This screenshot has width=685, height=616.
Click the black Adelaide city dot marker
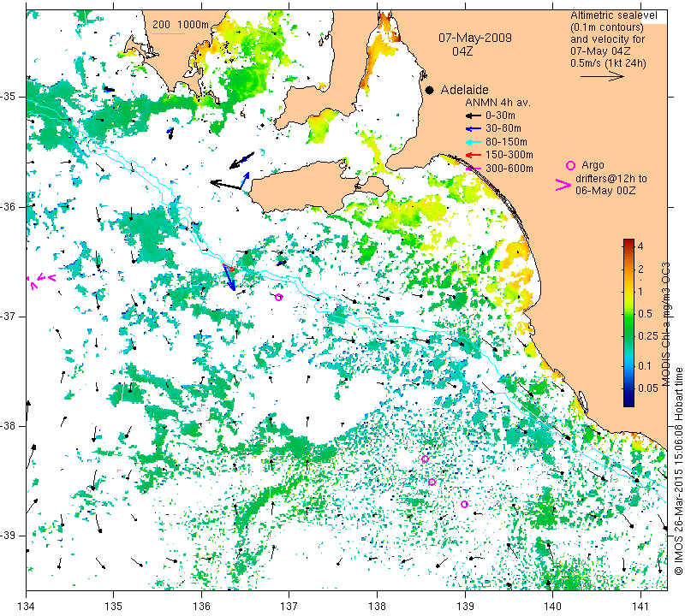pyautogui.click(x=430, y=90)
